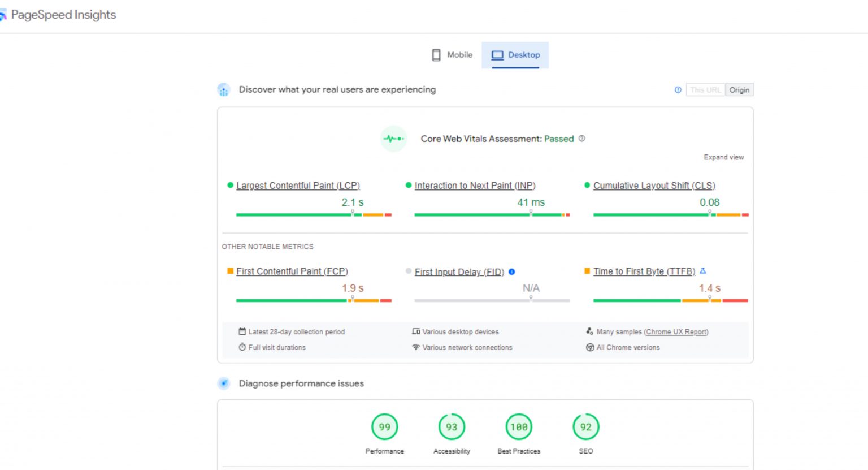The image size is (868, 470).
Task: Select the This URL option
Action: [705, 89]
